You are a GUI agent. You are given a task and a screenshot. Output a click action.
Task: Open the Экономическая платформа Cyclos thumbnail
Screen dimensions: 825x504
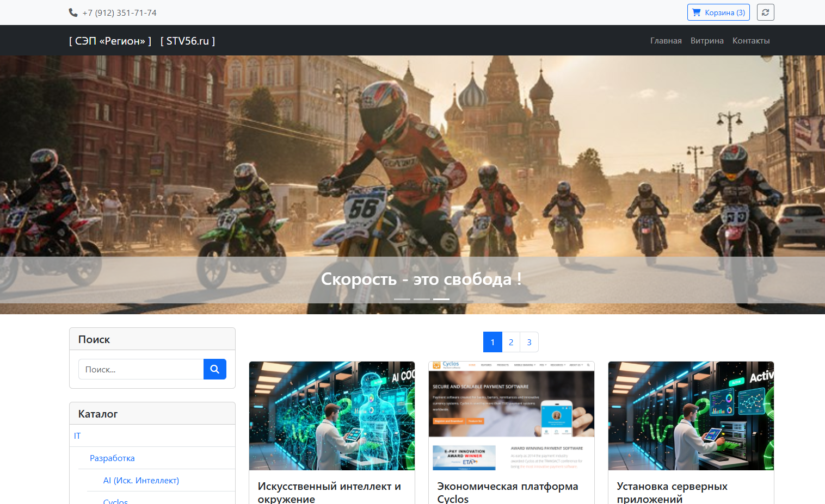(x=511, y=416)
